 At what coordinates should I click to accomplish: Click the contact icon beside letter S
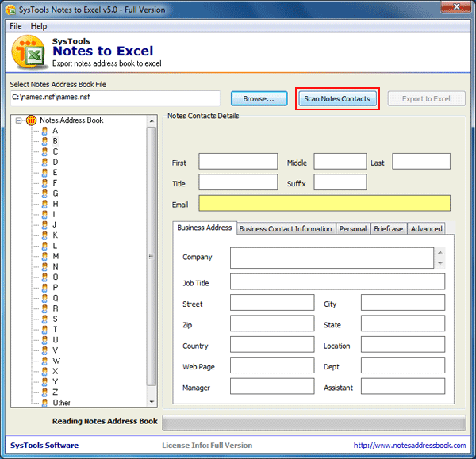pyautogui.click(x=44, y=319)
